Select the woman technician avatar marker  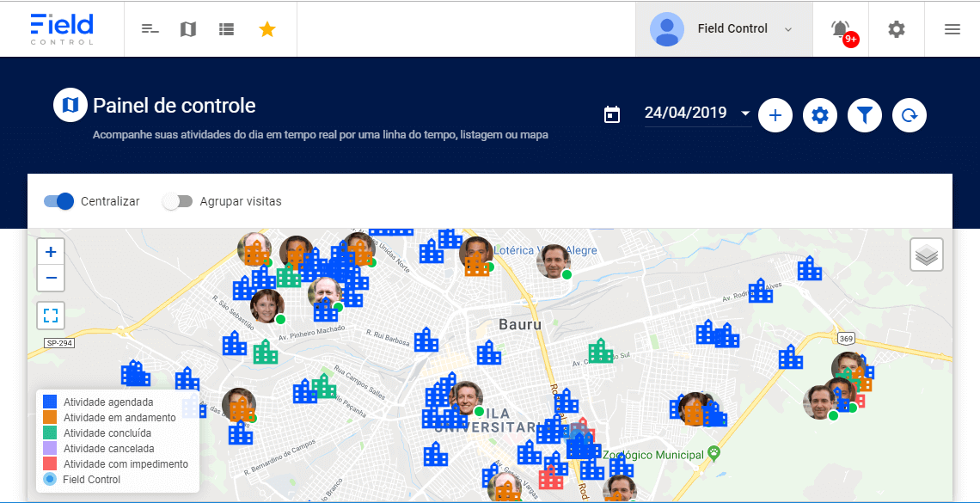[266, 306]
